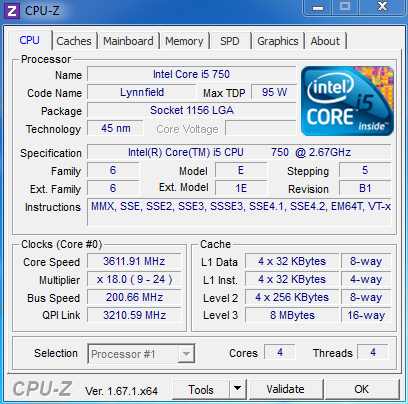Close the CPU-Z window
This screenshot has height=404, width=408.
[382, 7]
